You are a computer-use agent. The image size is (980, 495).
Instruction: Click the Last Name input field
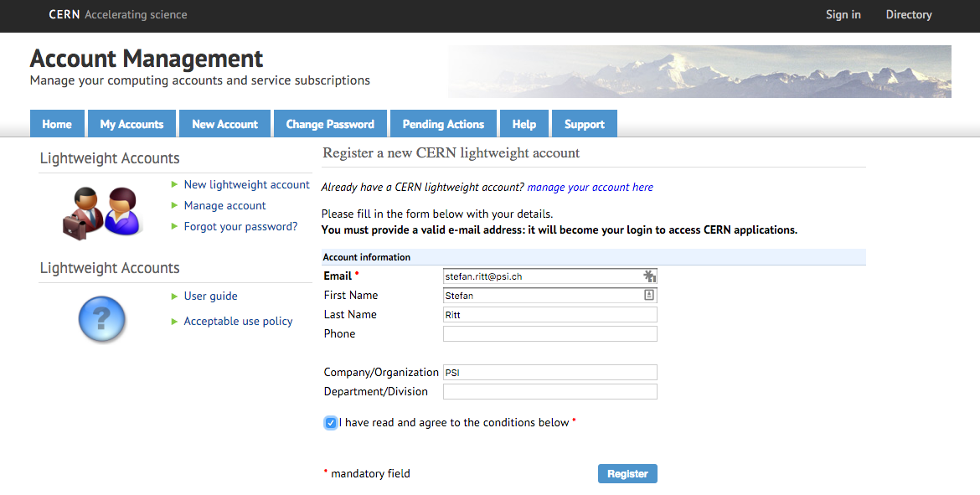point(550,314)
